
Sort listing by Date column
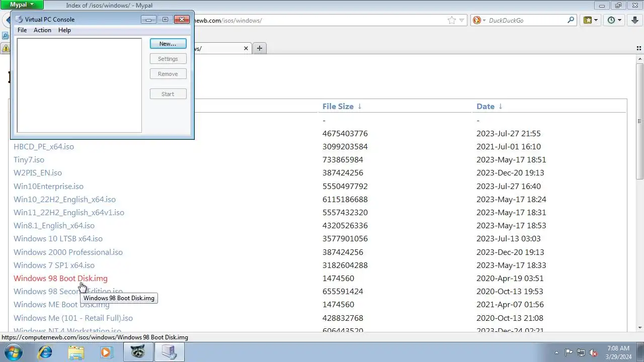tap(486, 107)
